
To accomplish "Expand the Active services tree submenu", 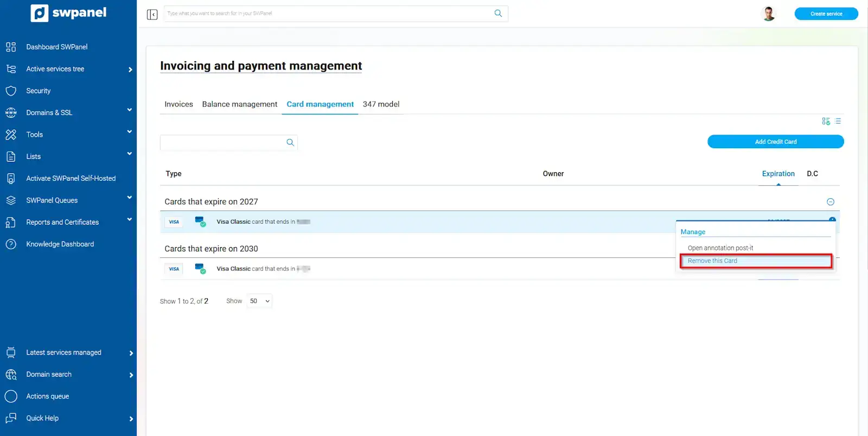I will pos(130,69).
